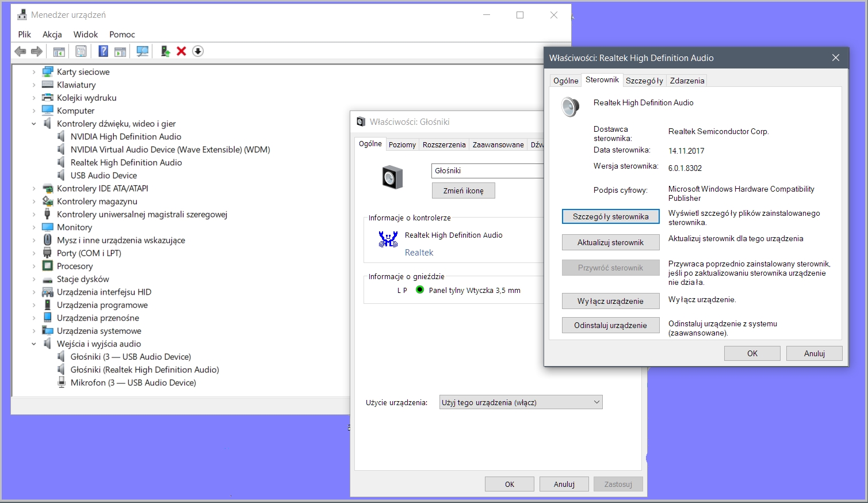Image resolution: width=868 pixels, height=503 pixels.
Task: Click the Odinstaluj urządzenie button
Action: (x=610, y=325)
